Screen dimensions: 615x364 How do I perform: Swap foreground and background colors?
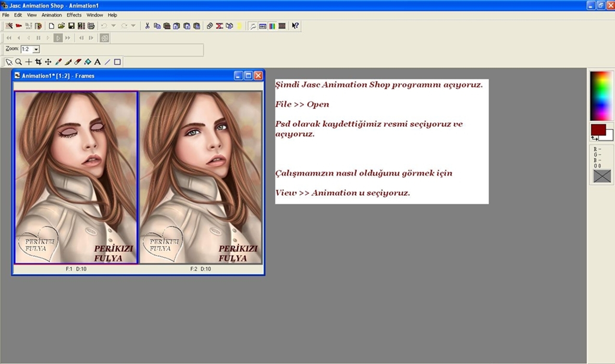(x=594, y=138)
